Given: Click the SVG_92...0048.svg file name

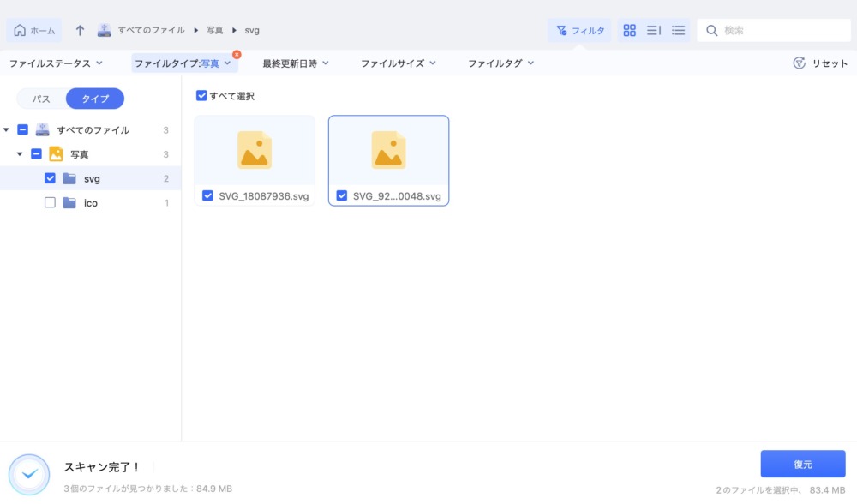Looking at the screenshot, I should 397,196.
